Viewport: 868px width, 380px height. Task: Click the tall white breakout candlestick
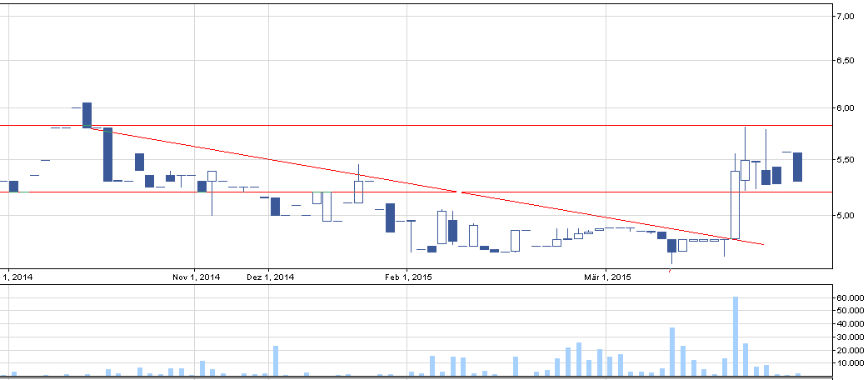point(735,204)
